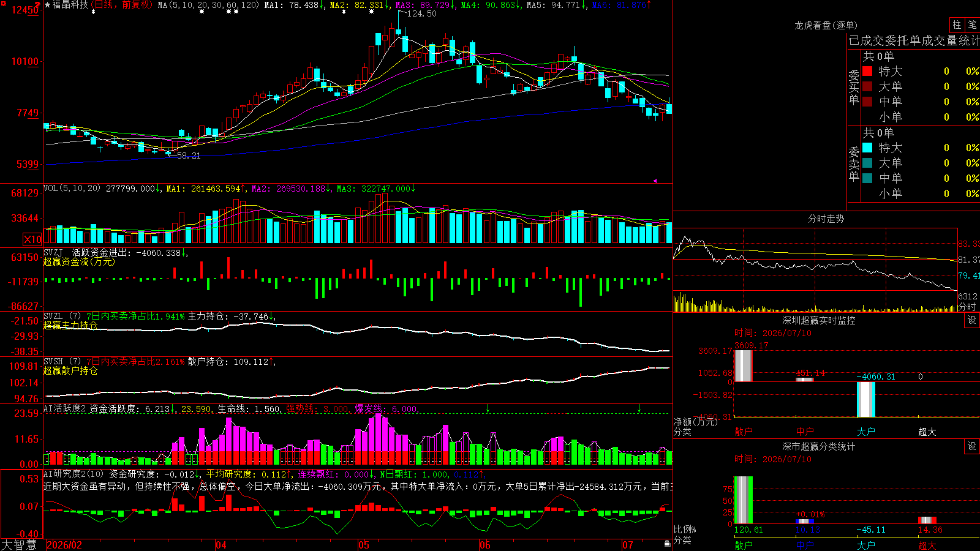Viewport: 980px width, 551px height.
Task: Click the 小单 row under 委买单
Action: click(x=921, y=117)
